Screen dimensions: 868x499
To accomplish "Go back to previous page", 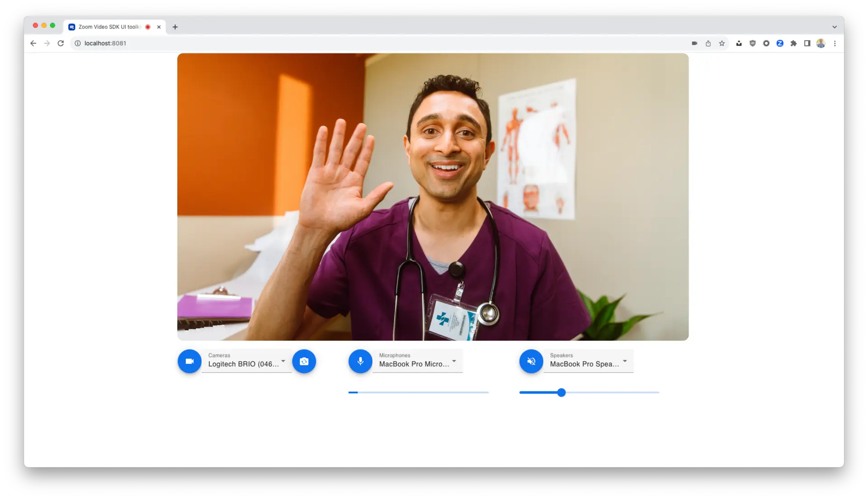I will [x=33, y=43].
